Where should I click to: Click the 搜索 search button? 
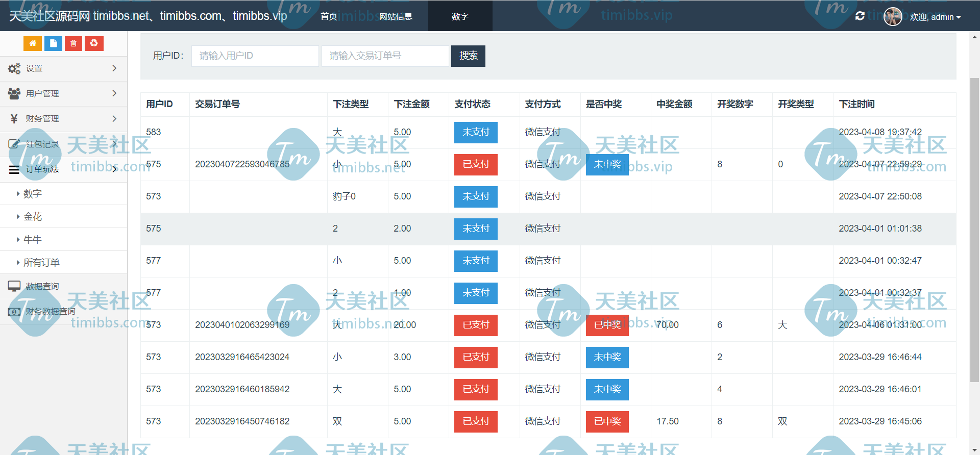coord(468,56)
